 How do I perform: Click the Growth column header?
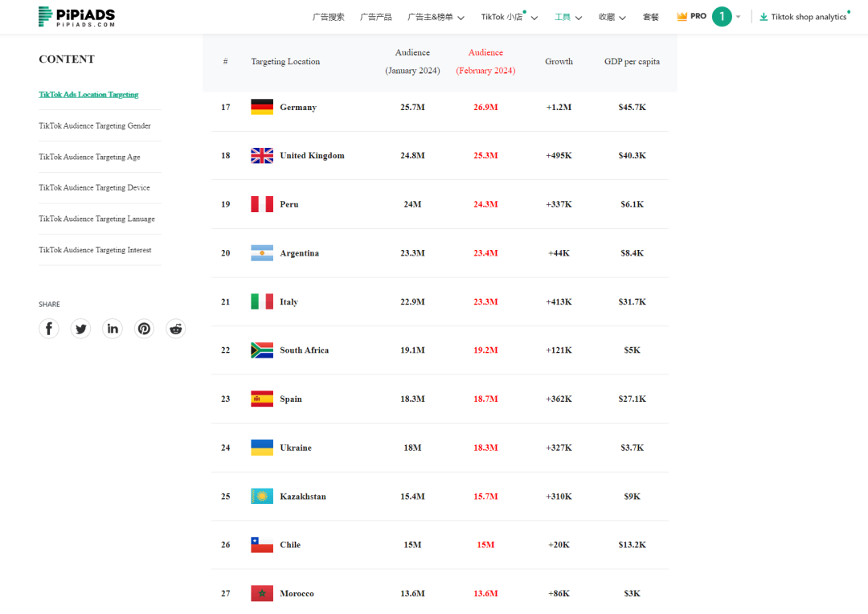coord(559,61)
